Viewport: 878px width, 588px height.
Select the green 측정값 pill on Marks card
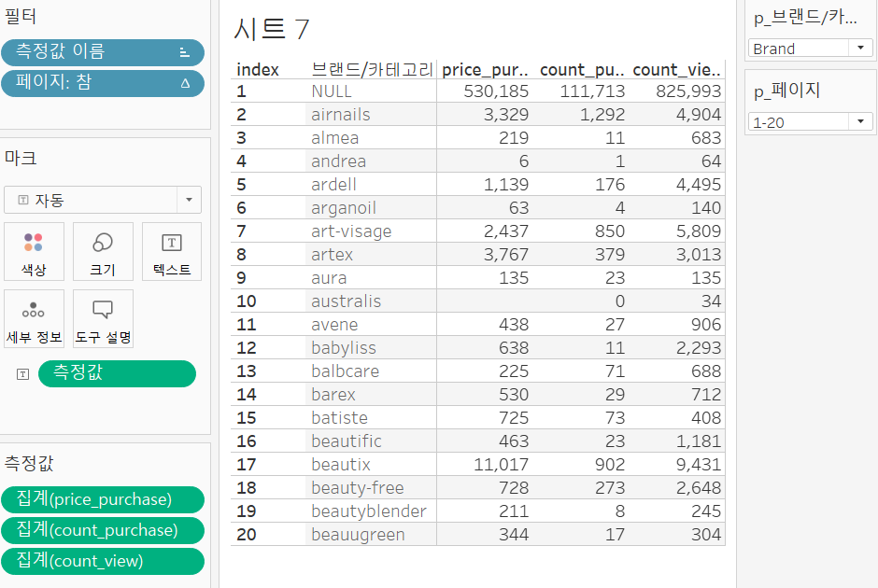pyautogui.click(x=117, y=373)
